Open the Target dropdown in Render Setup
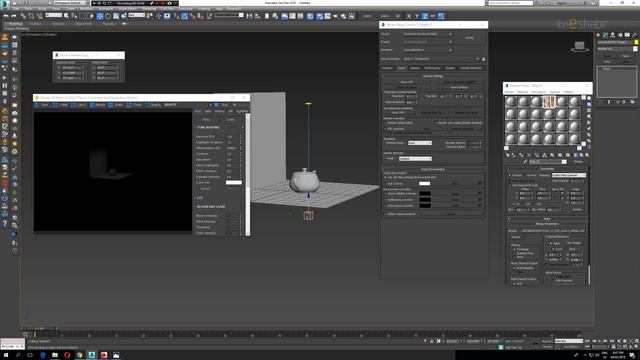The width and height of the screenshot is (640, 360). [x=427, y=34]
